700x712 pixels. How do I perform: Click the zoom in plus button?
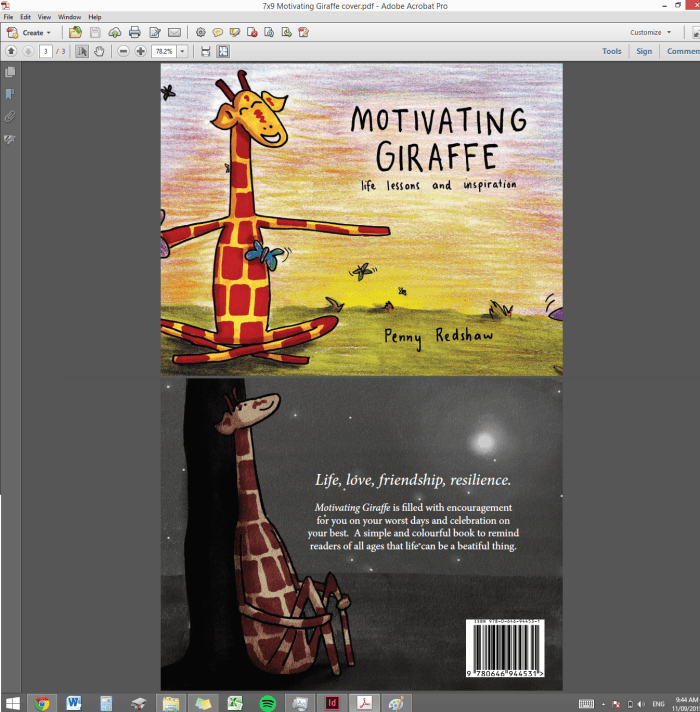141,51
